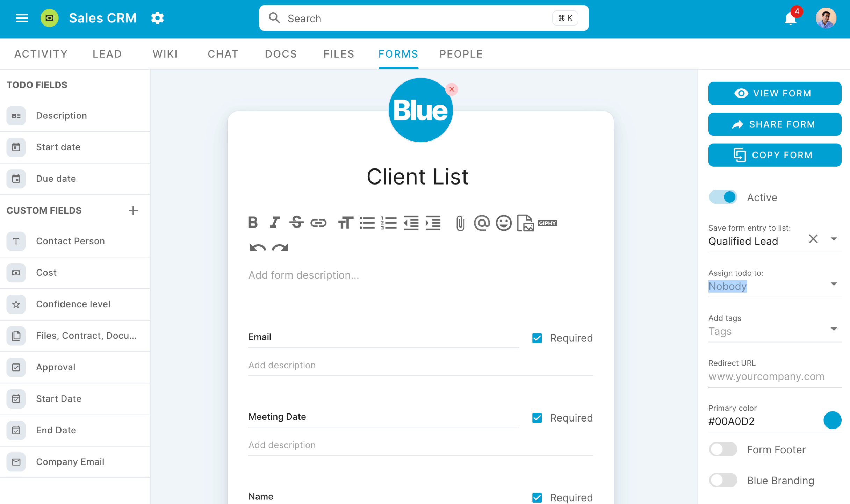This screenshot has height=504, width=850.
Task: Insert an image into description
Action: pos(525,223)
